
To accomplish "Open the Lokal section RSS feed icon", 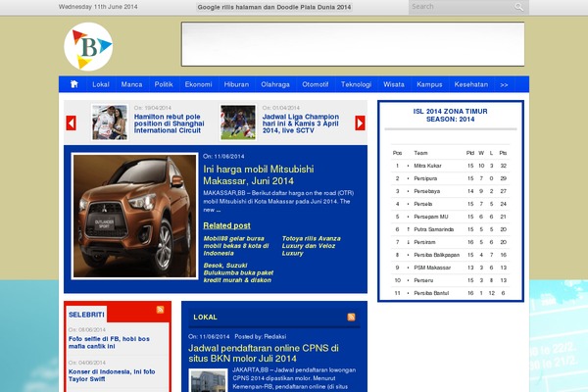I will tap(352, 317).
